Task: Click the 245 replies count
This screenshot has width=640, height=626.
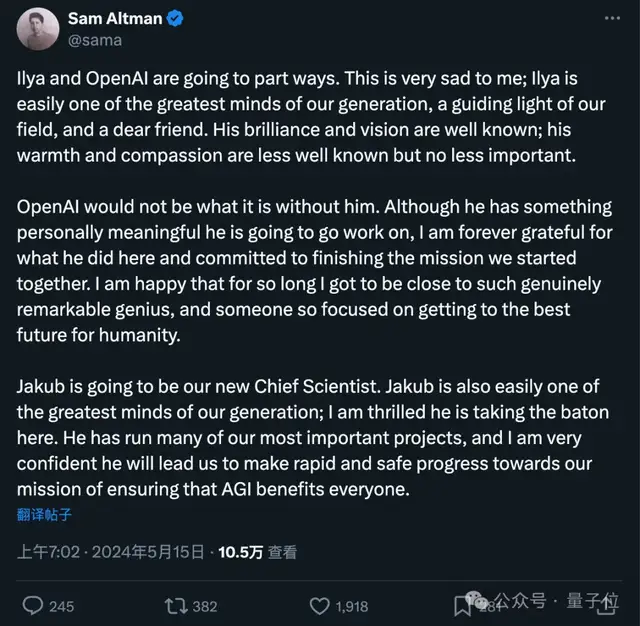Action: [62, 606]
